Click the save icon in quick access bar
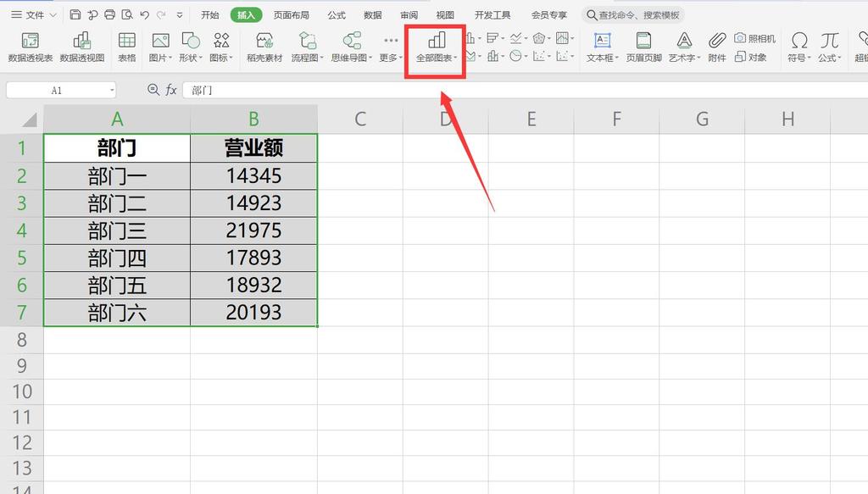The image size is (868, 494). click(x=75, y=15)
